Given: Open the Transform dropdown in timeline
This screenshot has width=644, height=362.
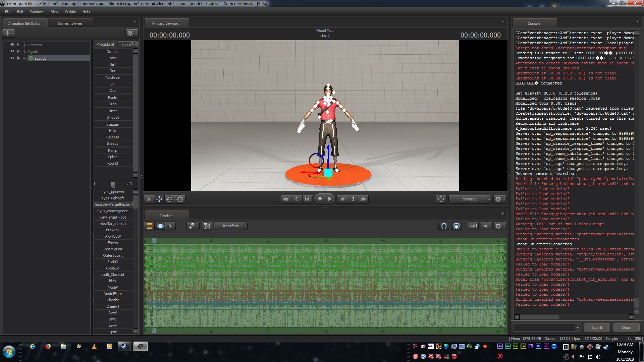Looking at the screenshot, I should [x=231, y=226].
